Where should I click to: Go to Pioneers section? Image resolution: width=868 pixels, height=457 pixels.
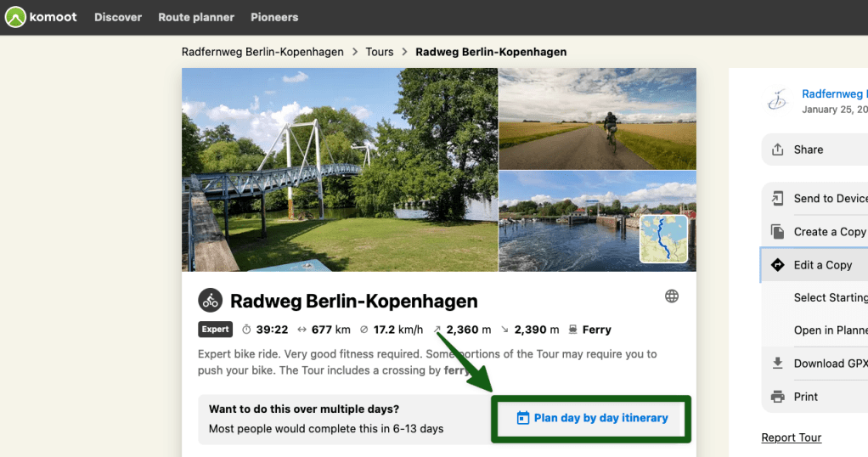pos(274,17)
